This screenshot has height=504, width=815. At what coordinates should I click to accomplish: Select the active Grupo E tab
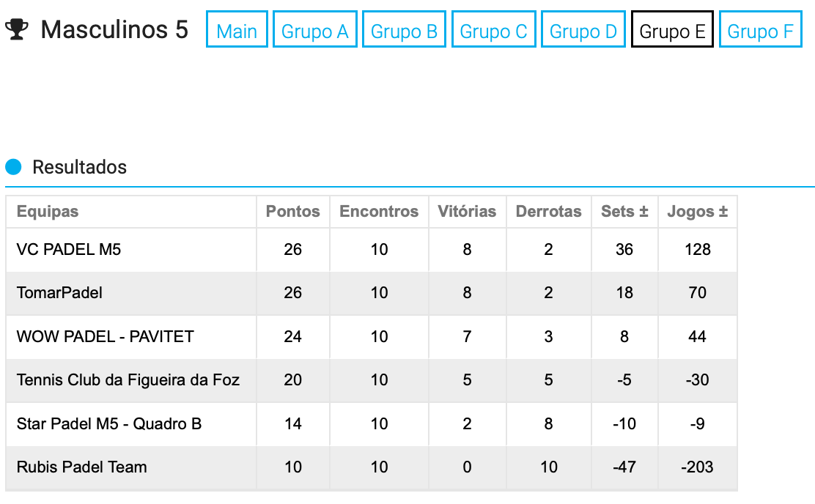coord(672,29)
